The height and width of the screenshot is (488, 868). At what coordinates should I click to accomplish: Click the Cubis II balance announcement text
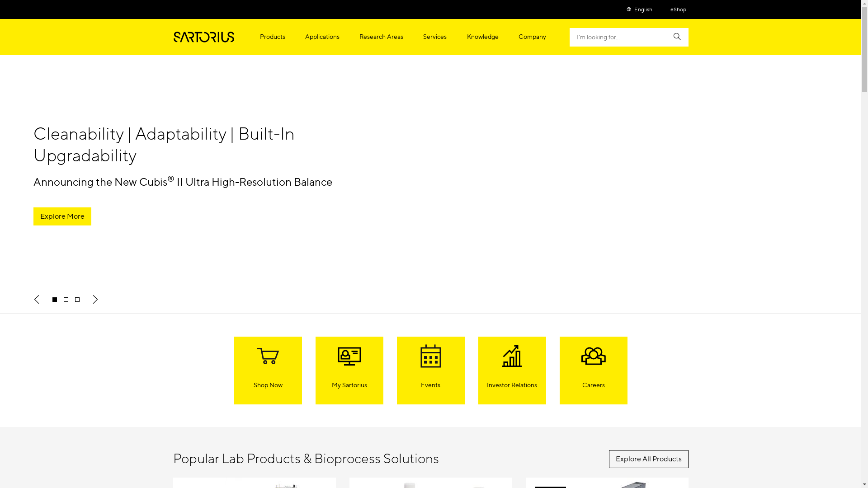tap(183, 181)
